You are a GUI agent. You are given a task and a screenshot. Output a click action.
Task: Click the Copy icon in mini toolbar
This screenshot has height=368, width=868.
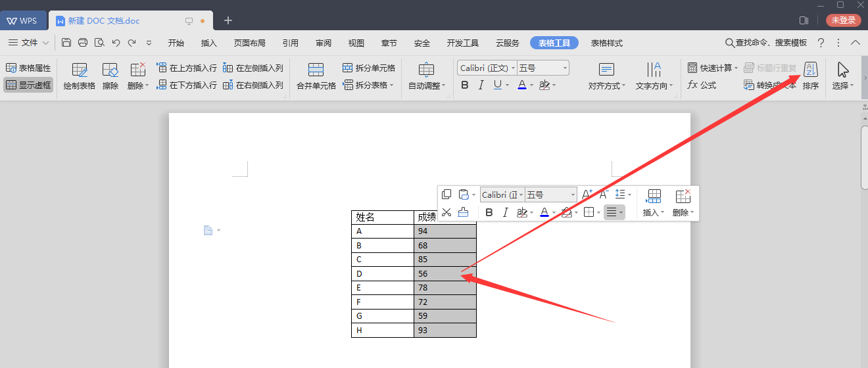click(x=446, y=195)
